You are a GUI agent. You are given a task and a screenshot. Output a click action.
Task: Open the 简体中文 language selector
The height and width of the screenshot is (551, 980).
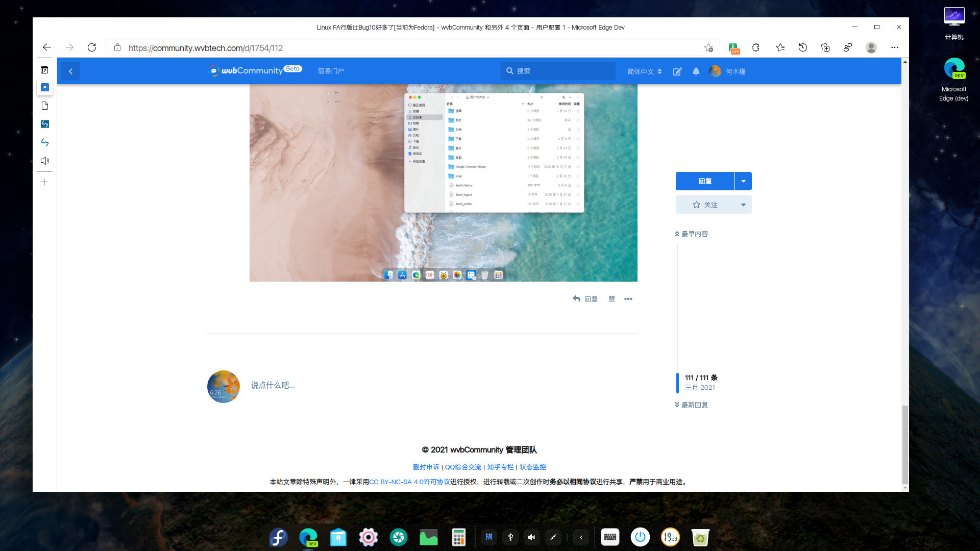pyautogui.click(x=644, y=71)
